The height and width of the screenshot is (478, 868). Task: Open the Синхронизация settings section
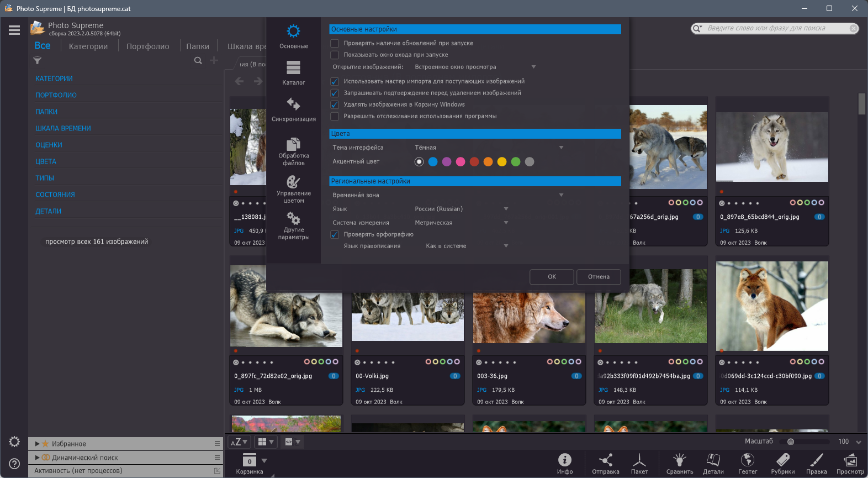pyautogui.click(x=293, y=109)
